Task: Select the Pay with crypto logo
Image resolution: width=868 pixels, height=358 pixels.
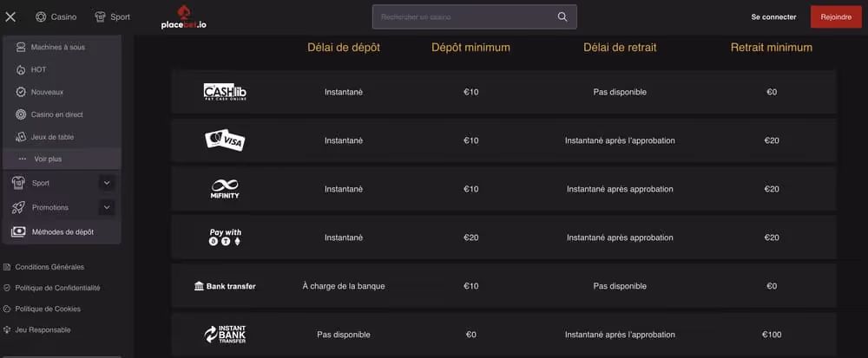Action: (225, 238)
